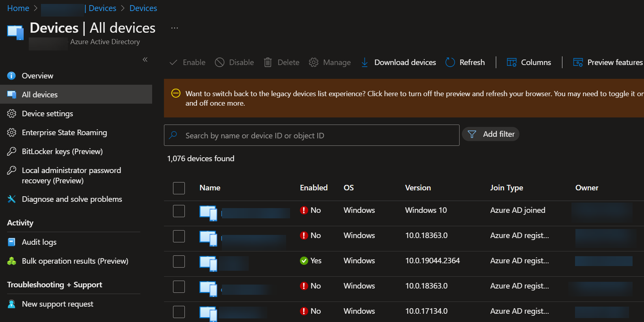
Task: Click the Audit logs icon
Action: (x=11, y=242)
